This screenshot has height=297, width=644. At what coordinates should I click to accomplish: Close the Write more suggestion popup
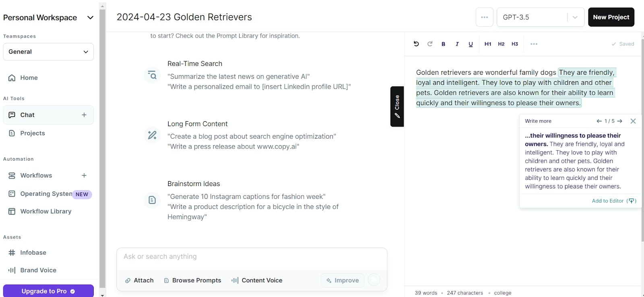(x=633, y=121)
